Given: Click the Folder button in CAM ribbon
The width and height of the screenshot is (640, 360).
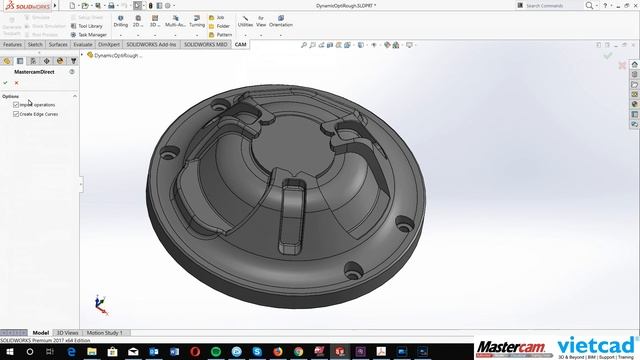Looking at the screenshot, I should (219, 26).
